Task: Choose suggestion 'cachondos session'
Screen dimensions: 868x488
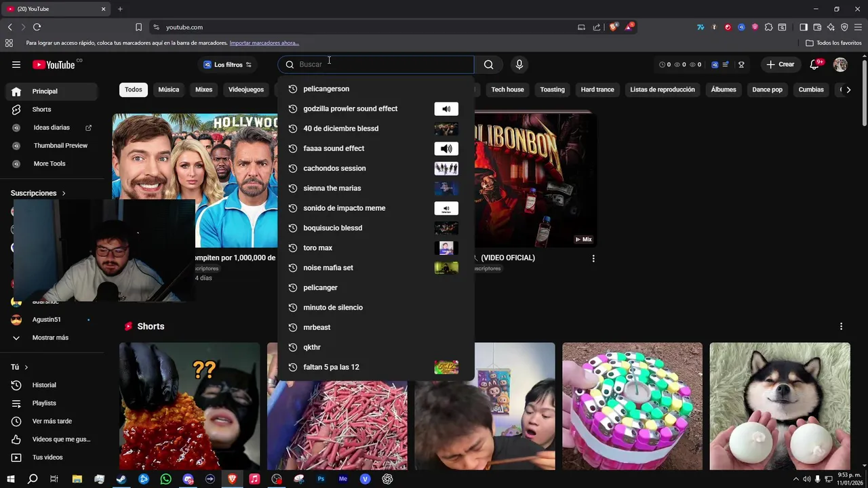Action: point(376,168)
